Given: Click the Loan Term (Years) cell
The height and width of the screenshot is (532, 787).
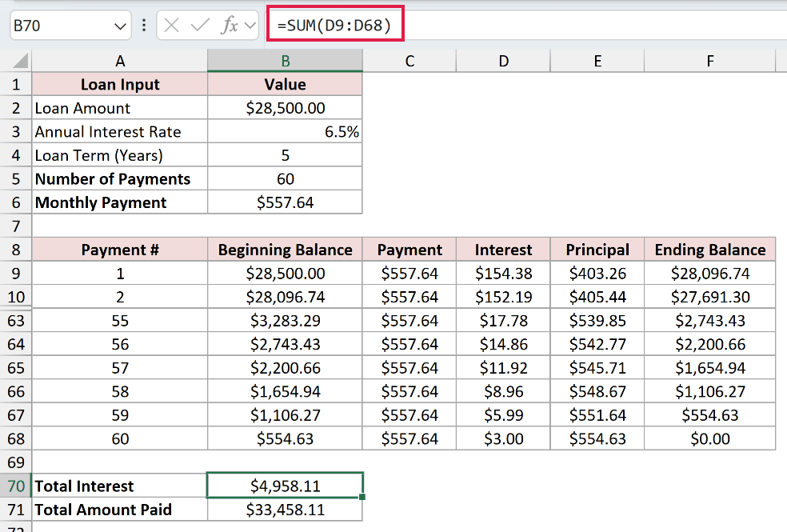Looking at the screenshot, I should click(120, 155).
